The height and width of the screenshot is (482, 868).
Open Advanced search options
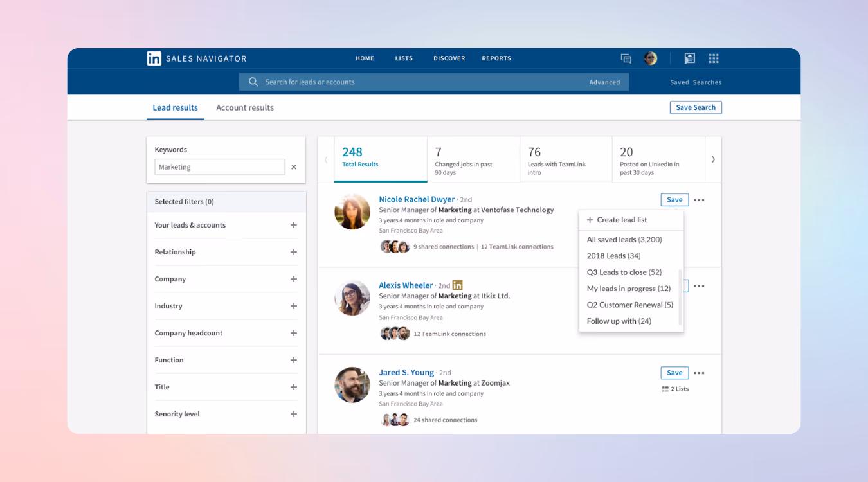click(604, 82)
